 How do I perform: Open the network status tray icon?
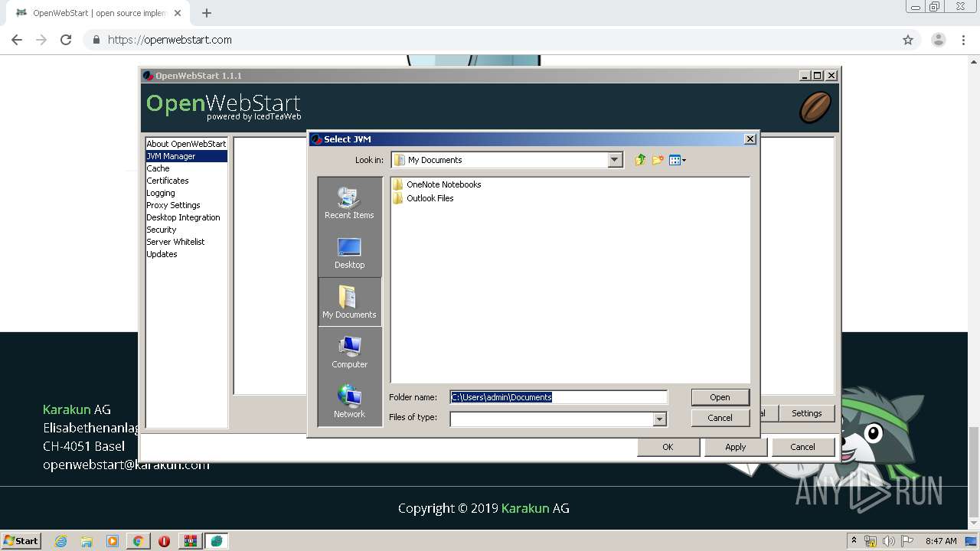[x=871, y=541]
